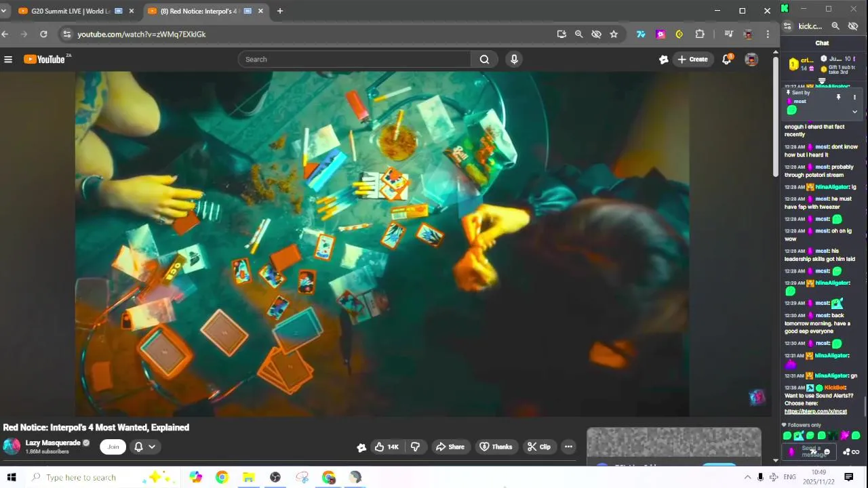Open pinned message three-dot options
Screen dimensions: 868x488
click(854, 98)
